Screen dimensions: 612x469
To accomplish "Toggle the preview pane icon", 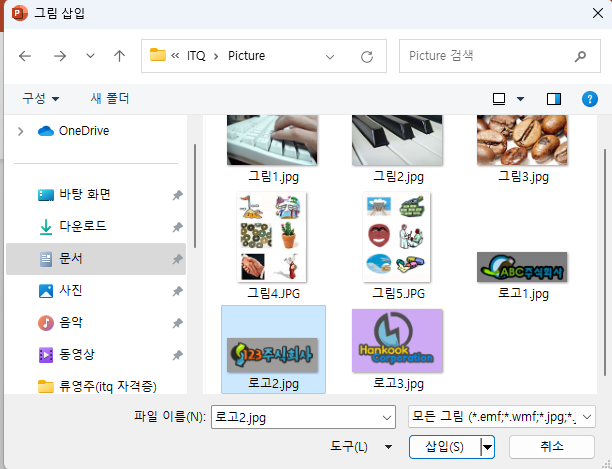I will pyautogui.click(x=553, y=99).
